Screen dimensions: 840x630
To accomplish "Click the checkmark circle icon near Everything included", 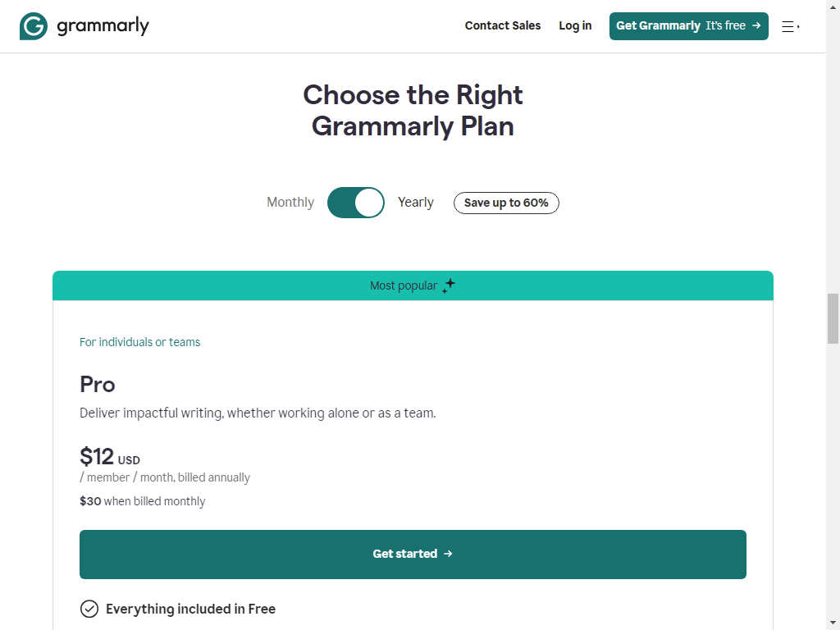I will (x=89, y=609).
